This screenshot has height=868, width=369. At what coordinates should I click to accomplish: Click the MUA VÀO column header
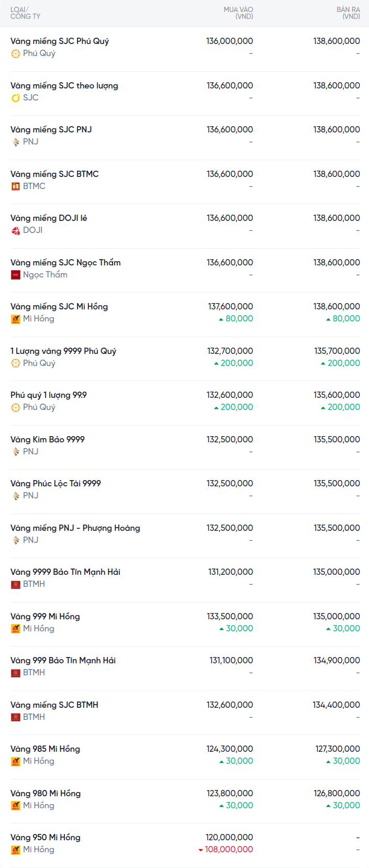pyautogui.click(x=238, y=13)
